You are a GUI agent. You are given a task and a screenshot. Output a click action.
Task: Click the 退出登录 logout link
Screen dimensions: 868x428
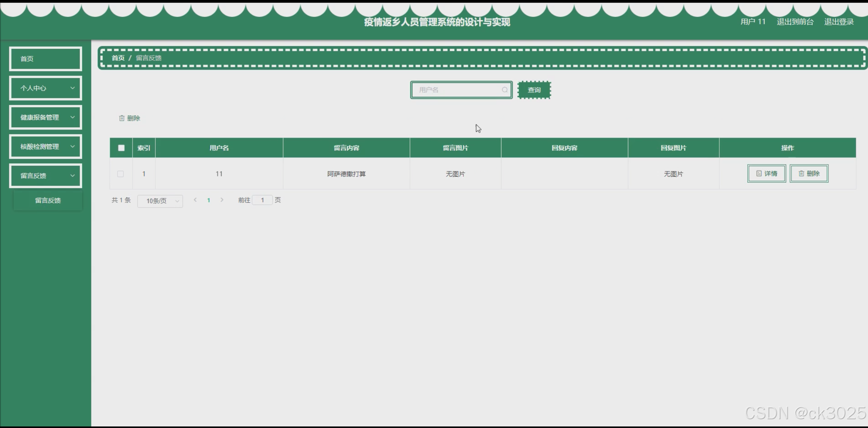tap(838, 22)
